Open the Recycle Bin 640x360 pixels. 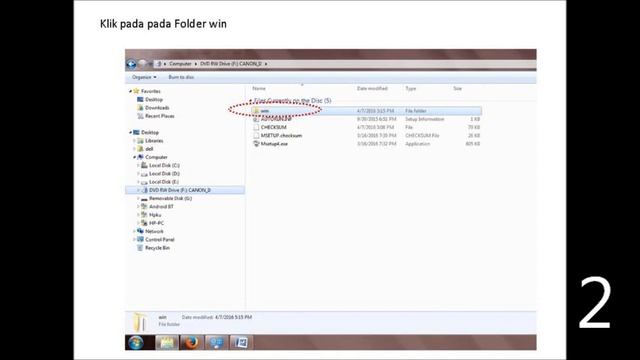[x=157, y=248]
